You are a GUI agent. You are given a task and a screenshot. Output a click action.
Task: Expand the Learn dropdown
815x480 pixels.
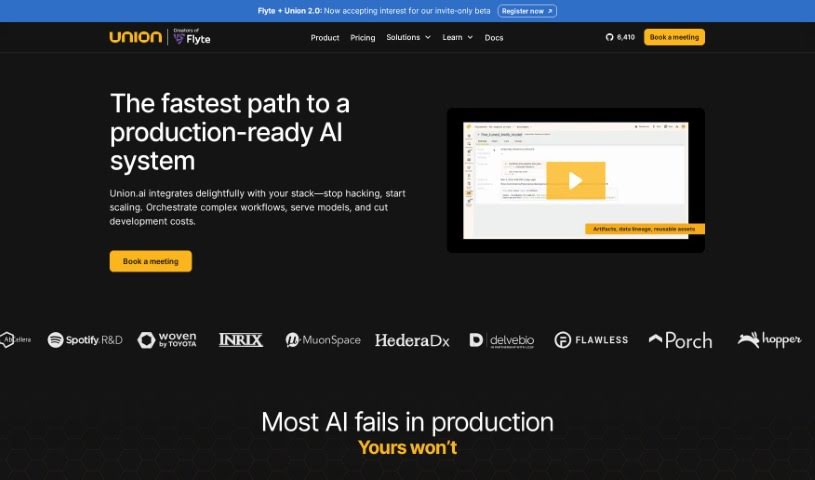coord(457,37)
